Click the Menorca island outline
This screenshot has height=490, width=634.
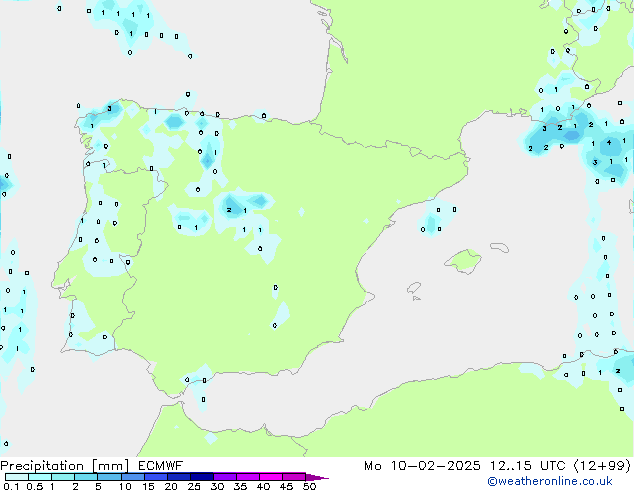pyautogui.click(x=498, y=247)
